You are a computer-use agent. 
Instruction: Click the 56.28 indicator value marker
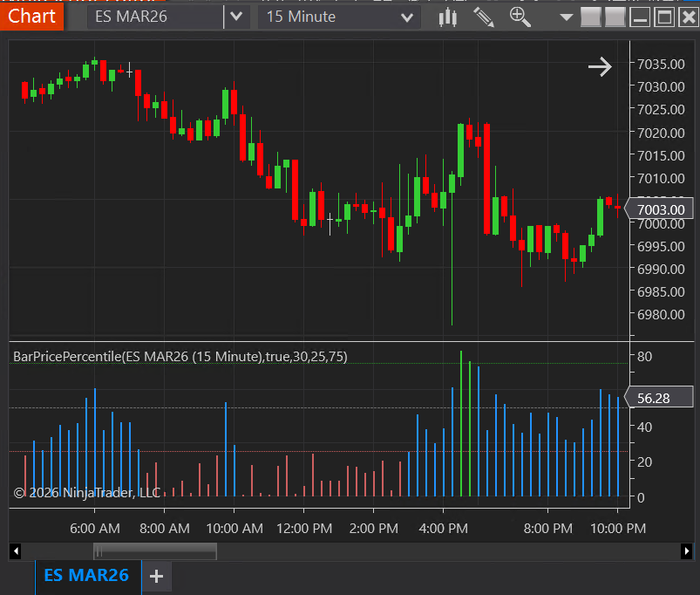click(656, 397)
